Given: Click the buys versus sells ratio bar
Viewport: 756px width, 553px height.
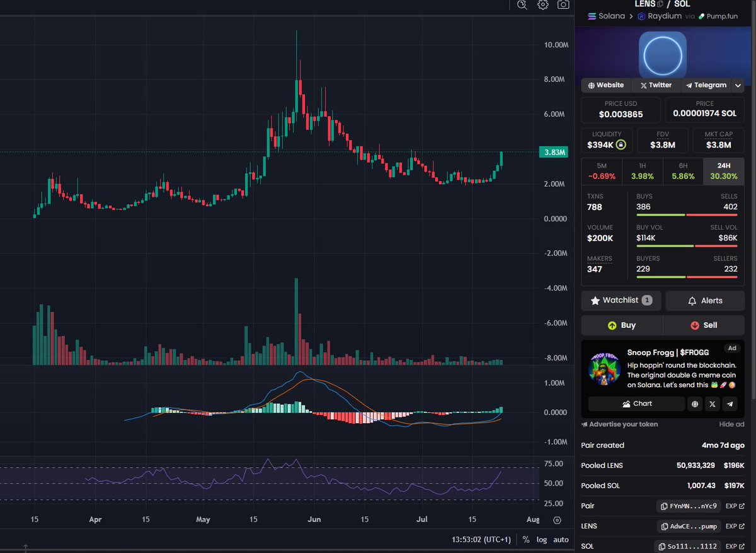Looking at the screenshot, I should point(687,215).
